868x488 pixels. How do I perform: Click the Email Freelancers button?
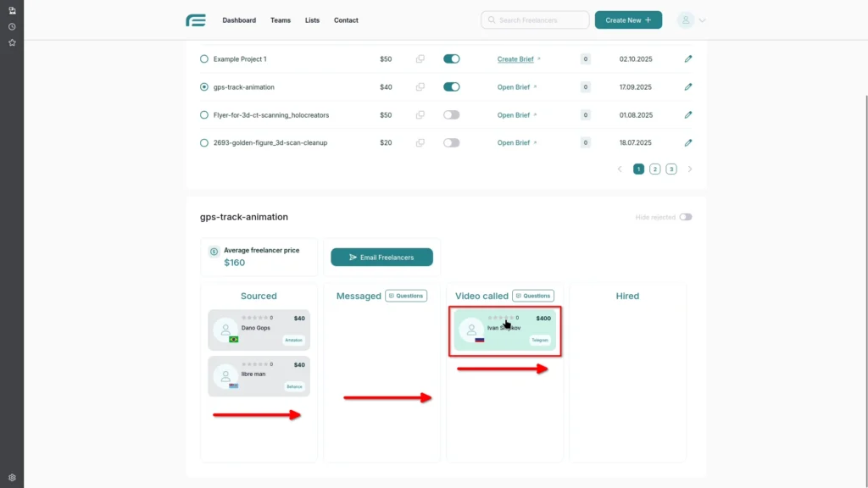(381, 257)
